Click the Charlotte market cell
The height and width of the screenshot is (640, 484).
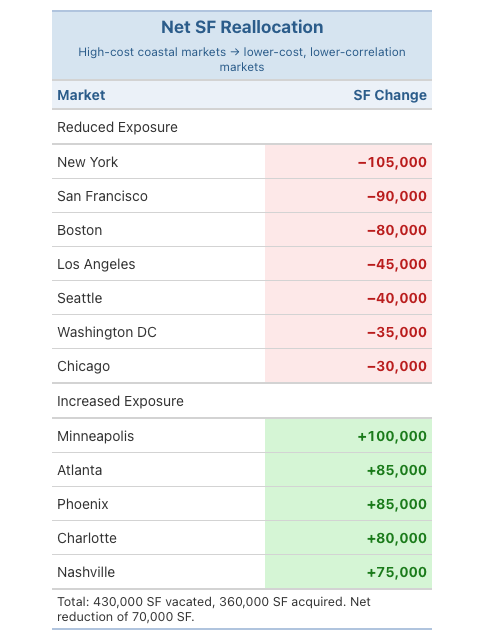pos(159,538)
